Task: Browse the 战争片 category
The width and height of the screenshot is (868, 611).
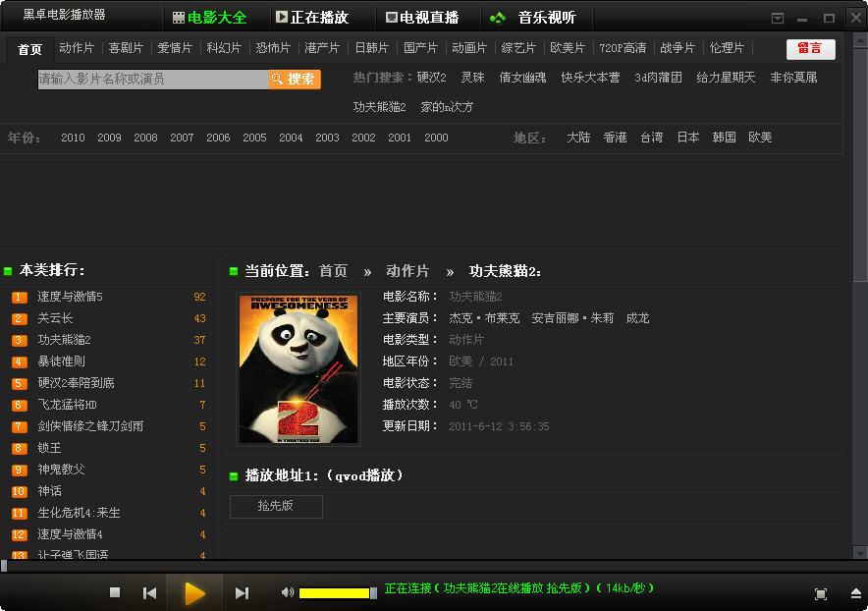Action: click(678, 48)
